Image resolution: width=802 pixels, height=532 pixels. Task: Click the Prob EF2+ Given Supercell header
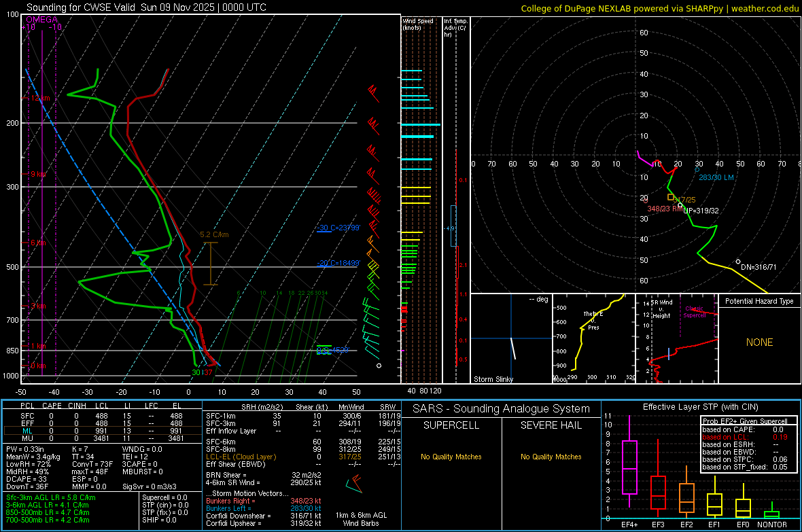tap(744, 421)
